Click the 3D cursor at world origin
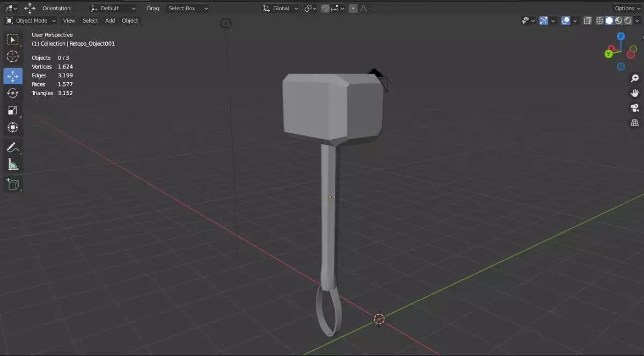644x356 pixels. click(379, 319)
